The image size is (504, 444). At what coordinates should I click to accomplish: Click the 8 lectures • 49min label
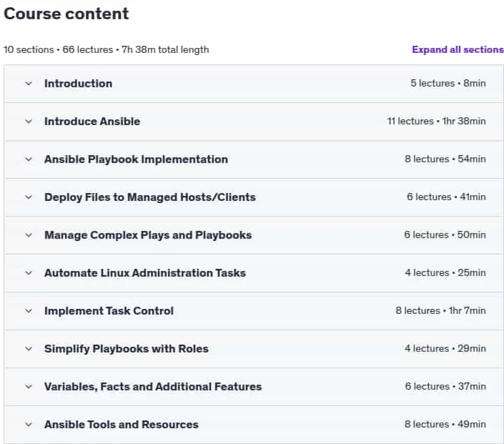point(445,425)
